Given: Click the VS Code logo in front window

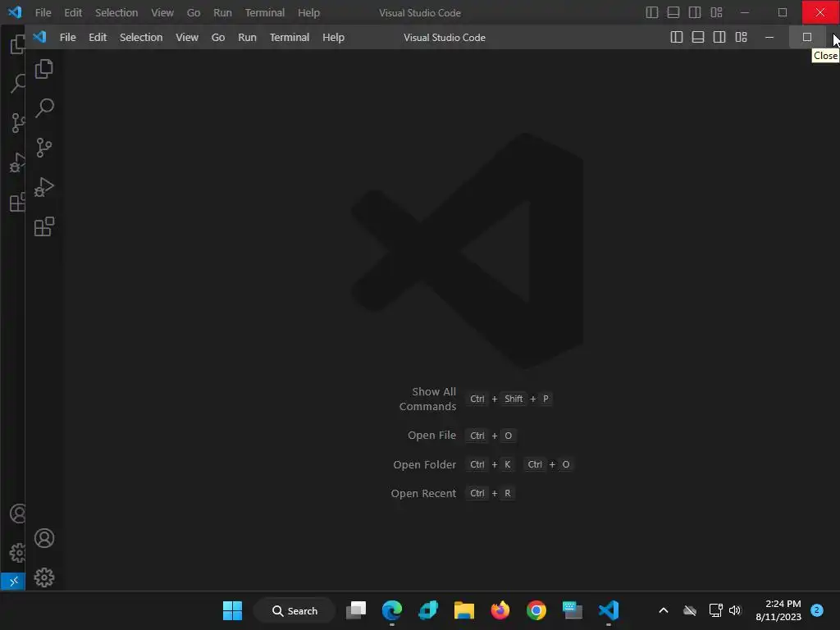Looking at the screenshot, I should click(39, 37).
